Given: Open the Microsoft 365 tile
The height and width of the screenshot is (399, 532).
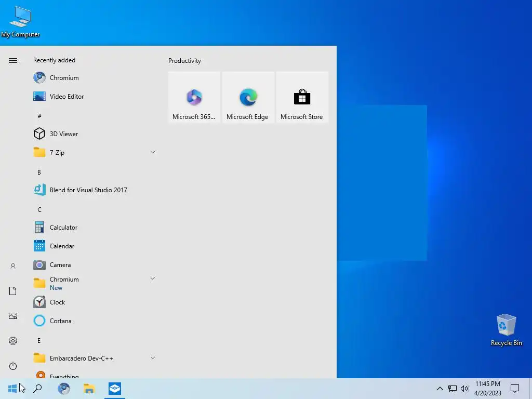Looking at the screenshot, I should [194, 97].
